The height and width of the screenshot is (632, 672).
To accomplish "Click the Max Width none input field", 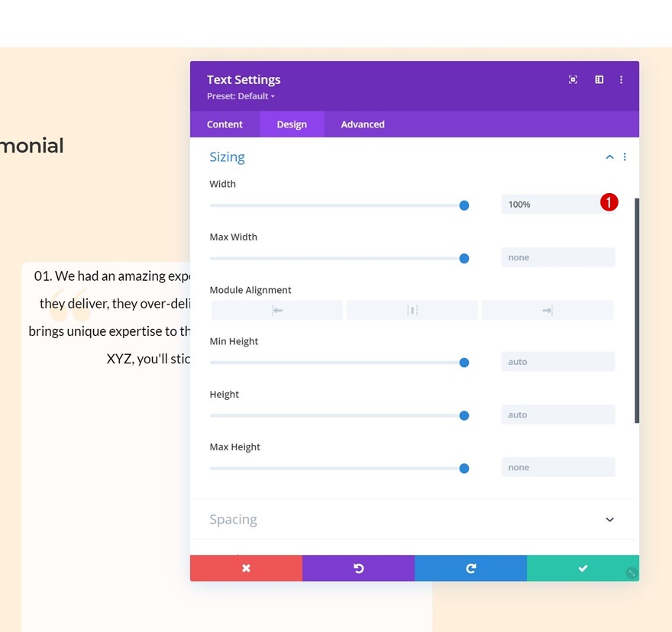I will pos(558,257).
